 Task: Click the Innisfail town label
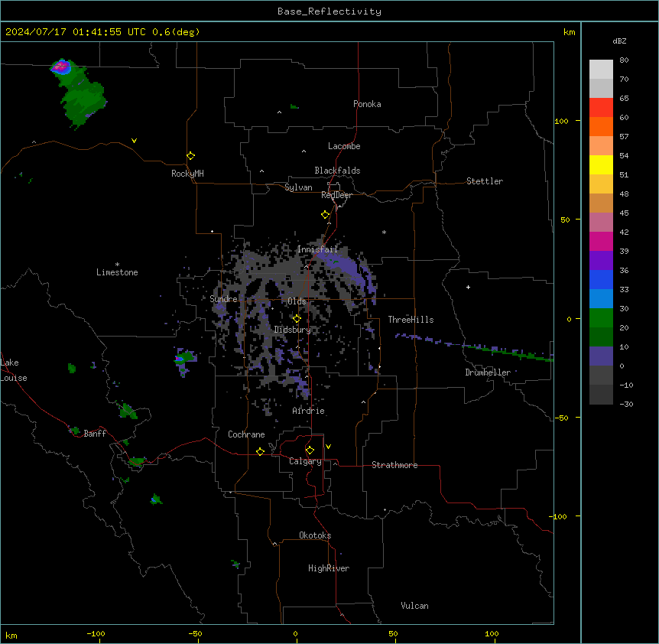317,249
